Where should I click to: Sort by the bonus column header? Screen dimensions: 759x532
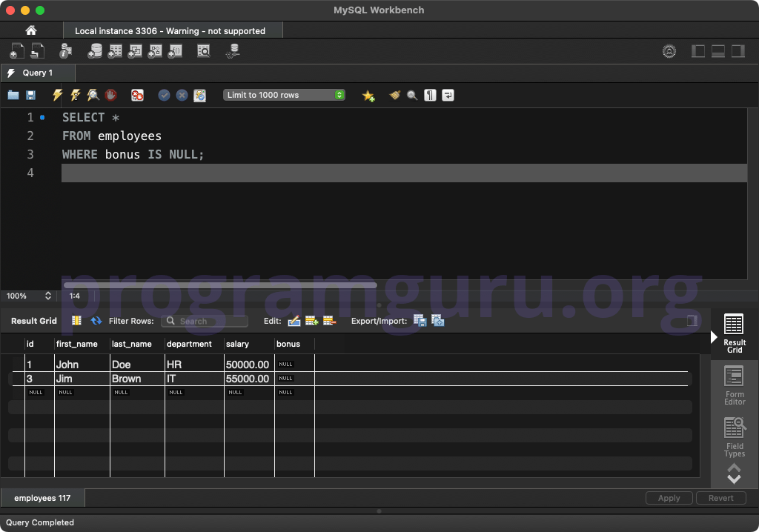(294, 344)
